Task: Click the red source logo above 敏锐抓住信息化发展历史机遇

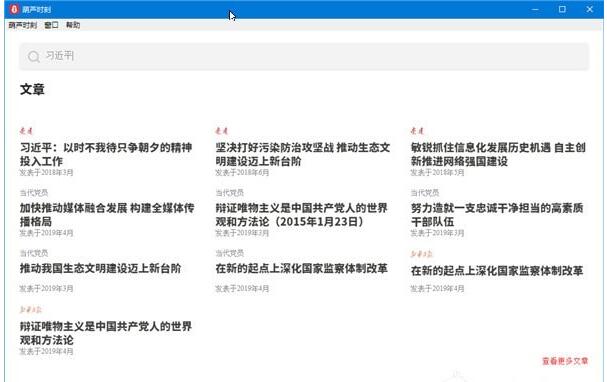Action: tap(417, 131)
